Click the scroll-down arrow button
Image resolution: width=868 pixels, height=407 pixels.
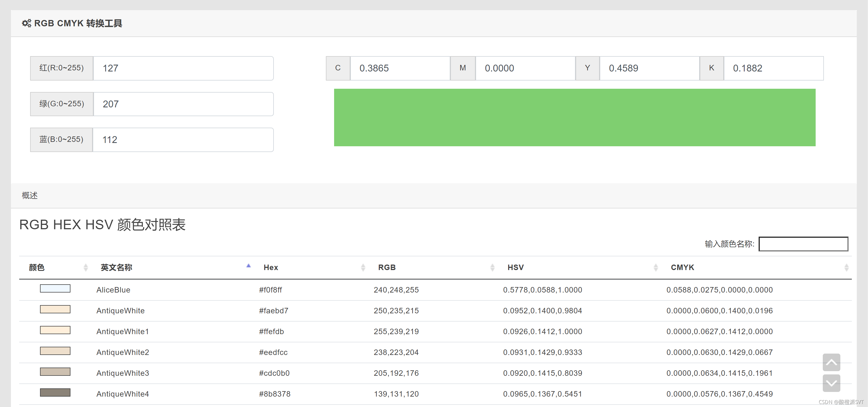click(831, 383)
